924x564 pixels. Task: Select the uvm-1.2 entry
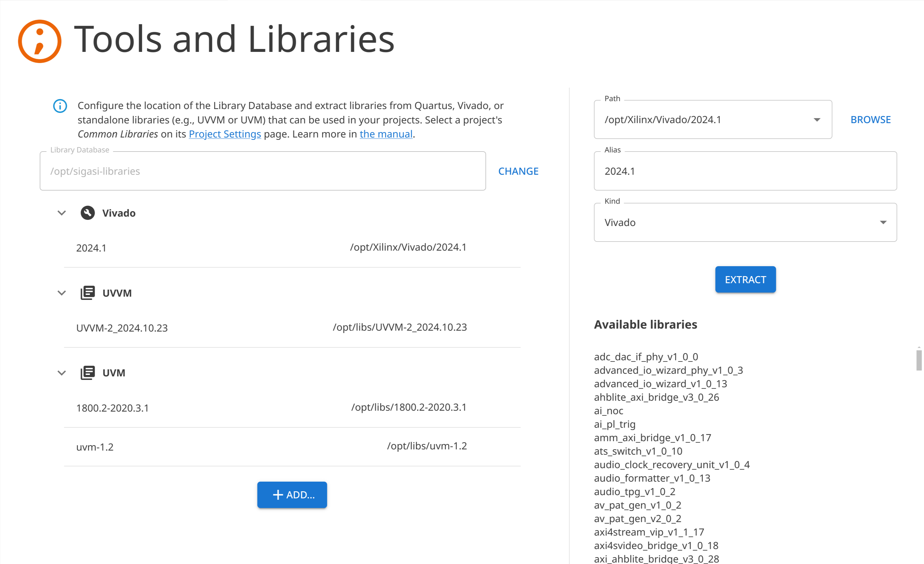pos(292,447)
